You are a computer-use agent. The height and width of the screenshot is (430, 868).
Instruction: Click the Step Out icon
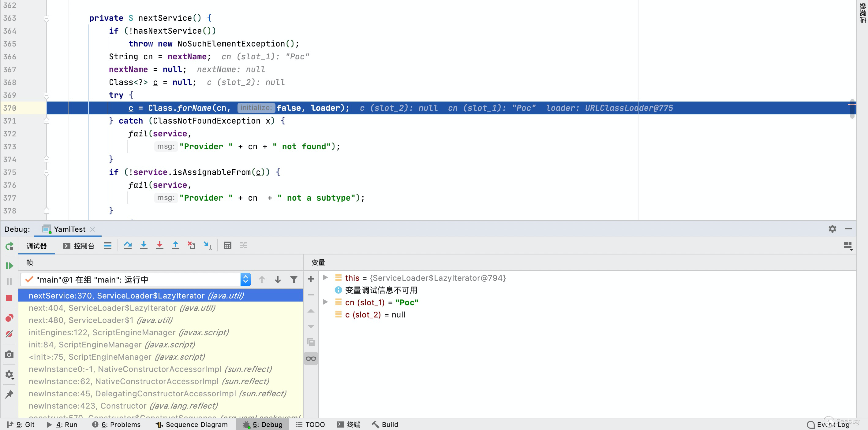coord(176,246)
